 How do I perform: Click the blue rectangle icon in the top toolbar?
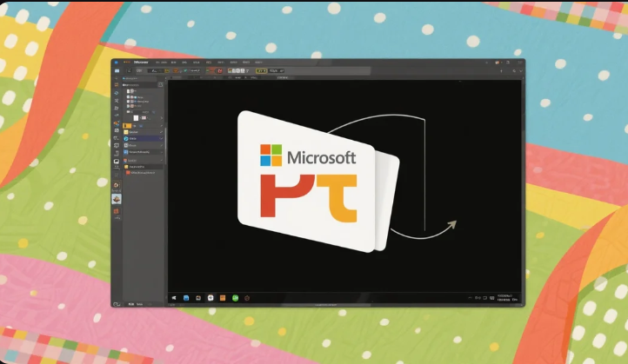[117, 70]
